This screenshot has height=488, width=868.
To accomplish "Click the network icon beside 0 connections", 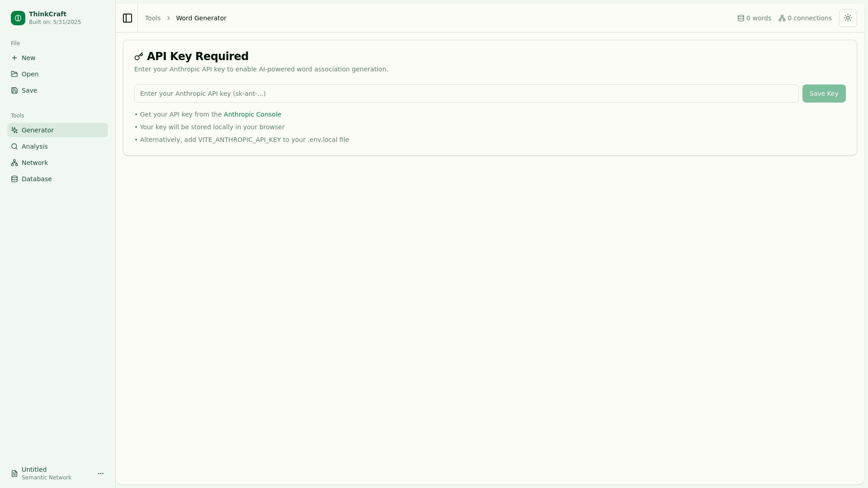I will pos(782,18).
